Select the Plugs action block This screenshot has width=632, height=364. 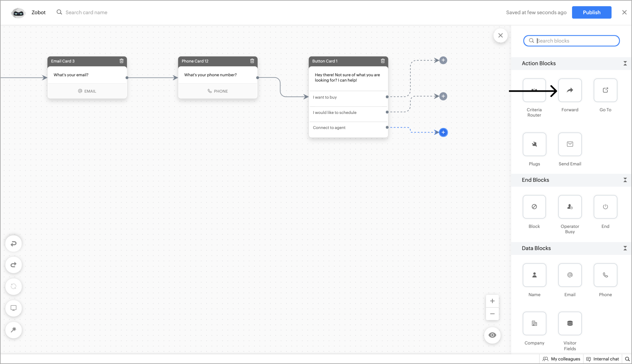(x=534, y=144)
